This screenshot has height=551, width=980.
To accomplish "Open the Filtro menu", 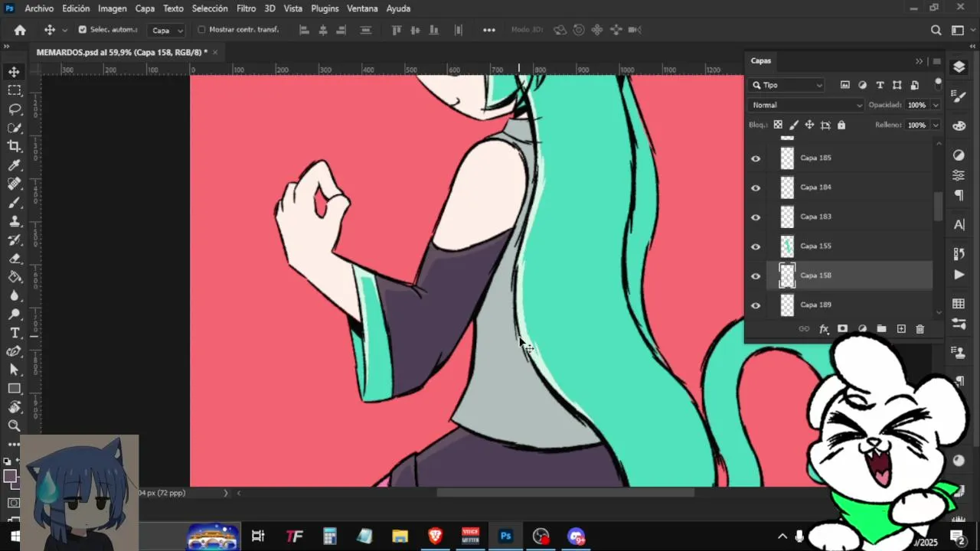I will coord(247,8).
